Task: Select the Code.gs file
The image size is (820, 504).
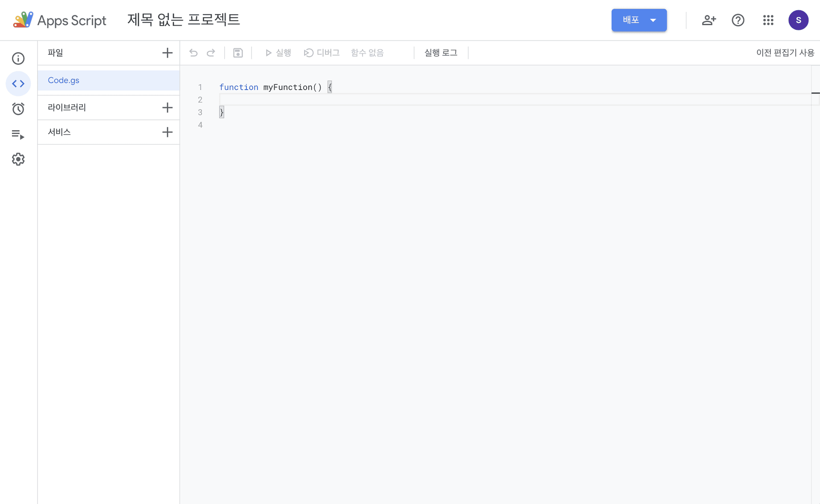Action: tap(64, 80)
